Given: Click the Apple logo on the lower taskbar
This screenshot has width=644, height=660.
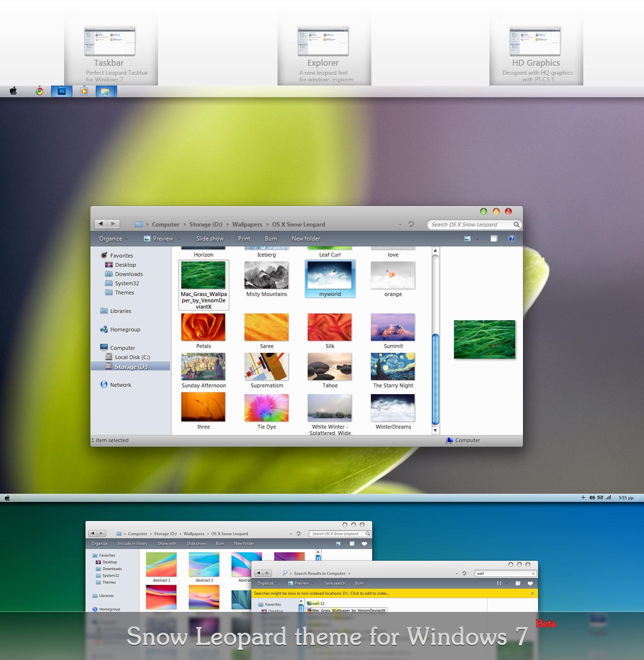Looking at the screenshot, I should coord(7,498).
